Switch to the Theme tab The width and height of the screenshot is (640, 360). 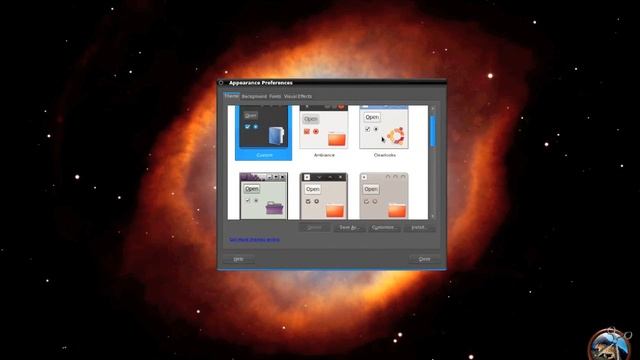tap(231, 96)
